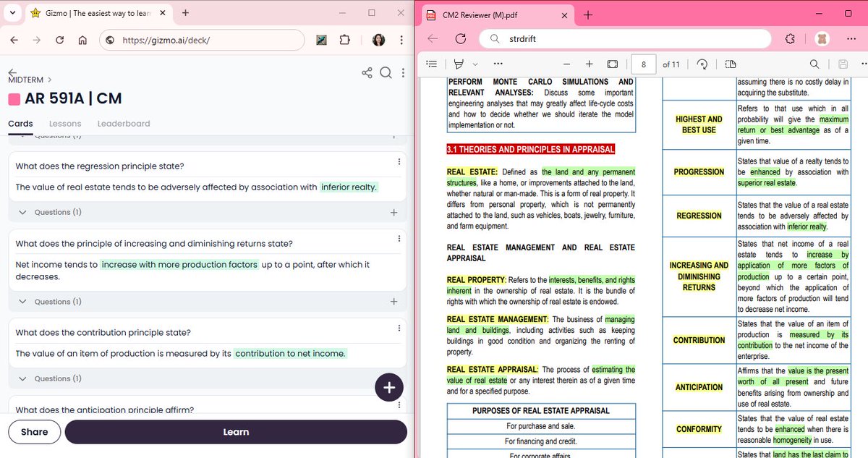This screenshot has width=868, height=458.
Task: Open 'What does the regression principle state?' card
Action: pyautogui.click(x=100, y=166)
